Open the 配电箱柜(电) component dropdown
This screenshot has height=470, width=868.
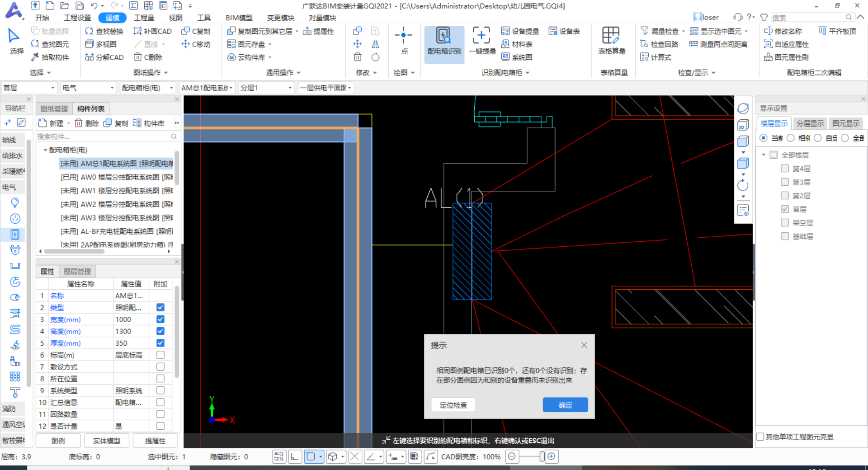[x=147, y=88]
